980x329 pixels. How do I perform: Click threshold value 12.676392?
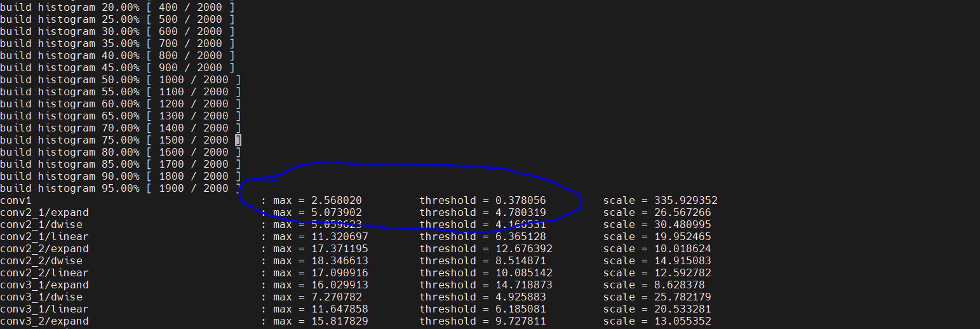(524, 248)
